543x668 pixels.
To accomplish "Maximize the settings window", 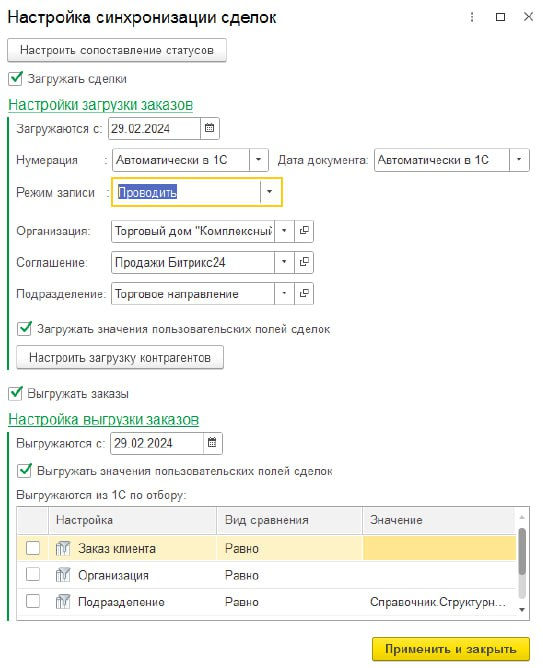I will pyautogui.click(x=501, y=17).
